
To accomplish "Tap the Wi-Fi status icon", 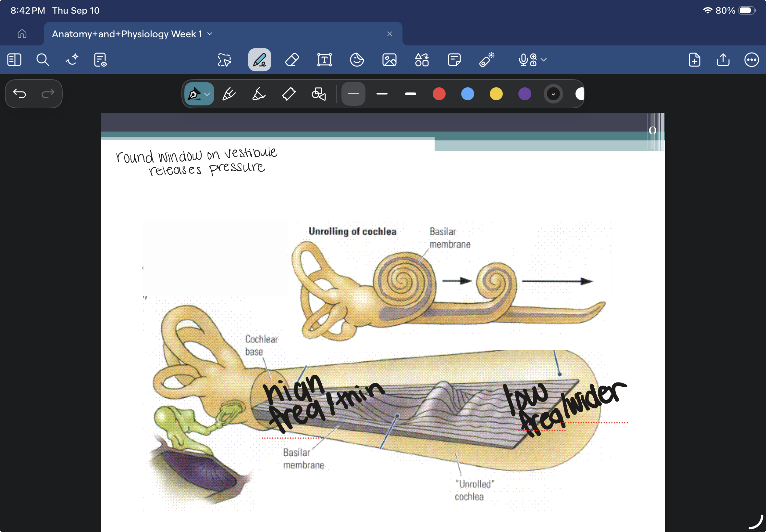I will (x=708, y=10).
